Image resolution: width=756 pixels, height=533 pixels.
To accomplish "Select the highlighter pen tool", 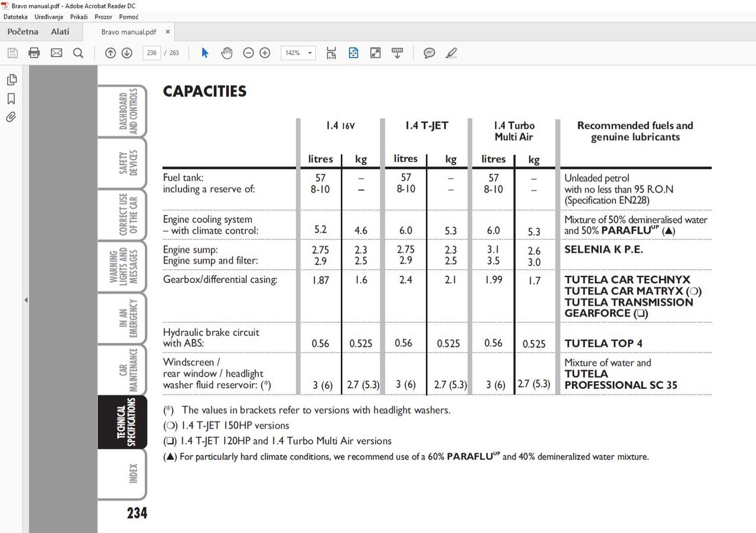I will tap(452, 53).
